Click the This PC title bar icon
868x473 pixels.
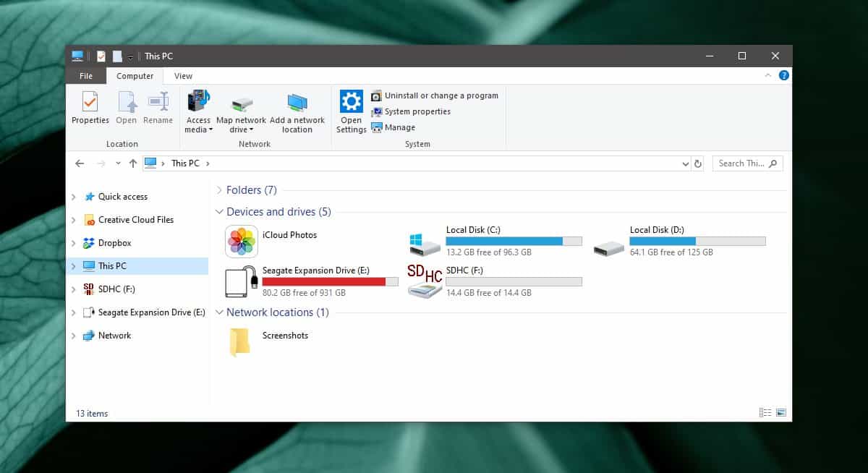coord(77,56)
